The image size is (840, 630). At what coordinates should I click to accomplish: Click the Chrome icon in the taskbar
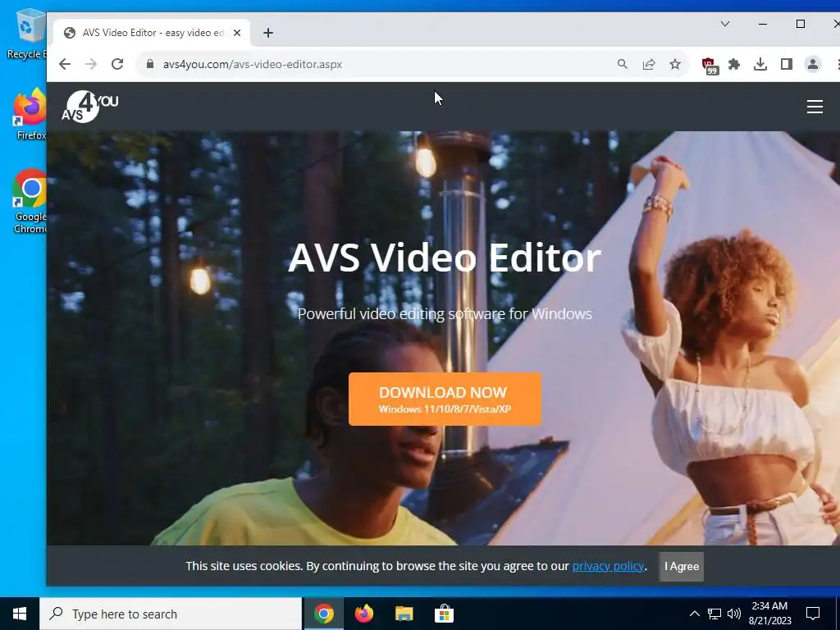point(324,614)
